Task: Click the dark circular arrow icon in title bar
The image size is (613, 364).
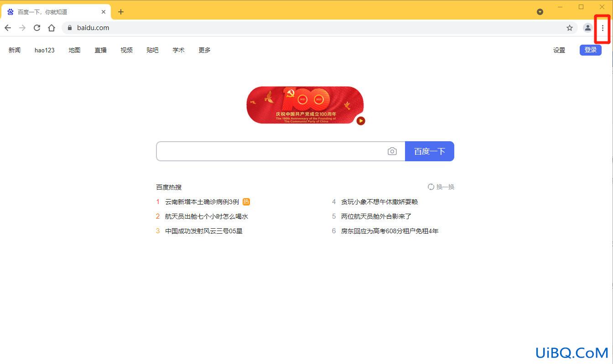Action: (540, 12)
